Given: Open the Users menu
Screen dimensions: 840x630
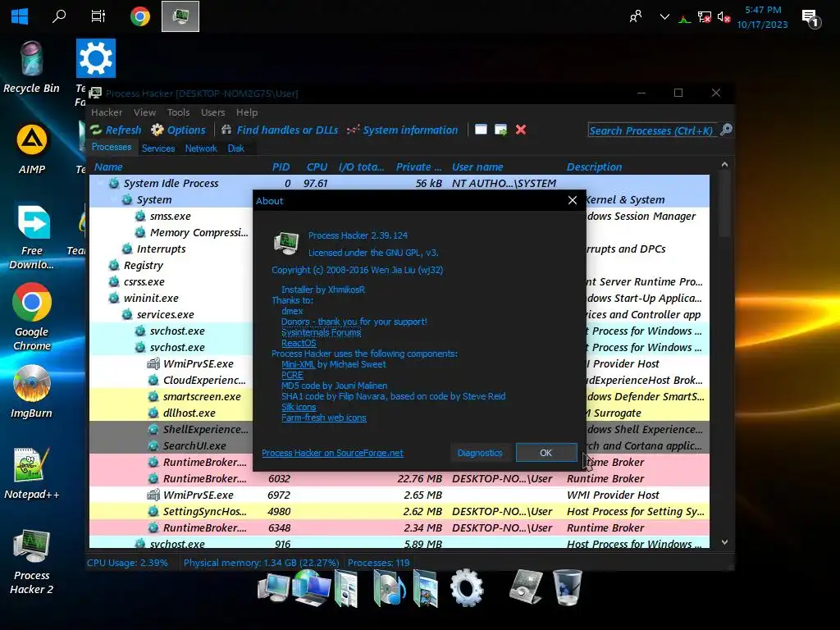Looking at the screenshot, I should click(212, 112).
